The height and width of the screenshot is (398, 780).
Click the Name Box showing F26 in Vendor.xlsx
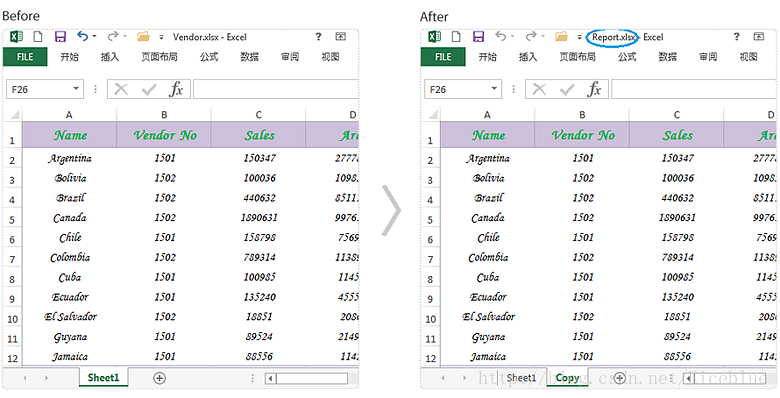click(x=39, y=90)
